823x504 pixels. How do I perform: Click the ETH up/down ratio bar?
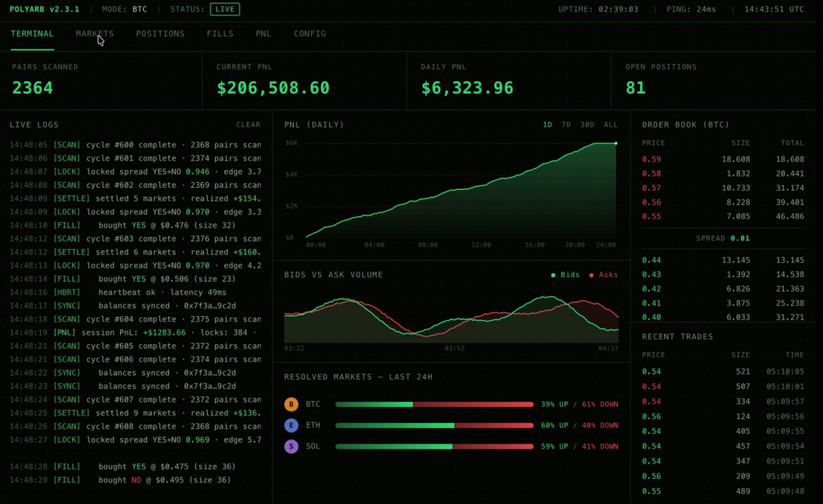click(434, 426)
